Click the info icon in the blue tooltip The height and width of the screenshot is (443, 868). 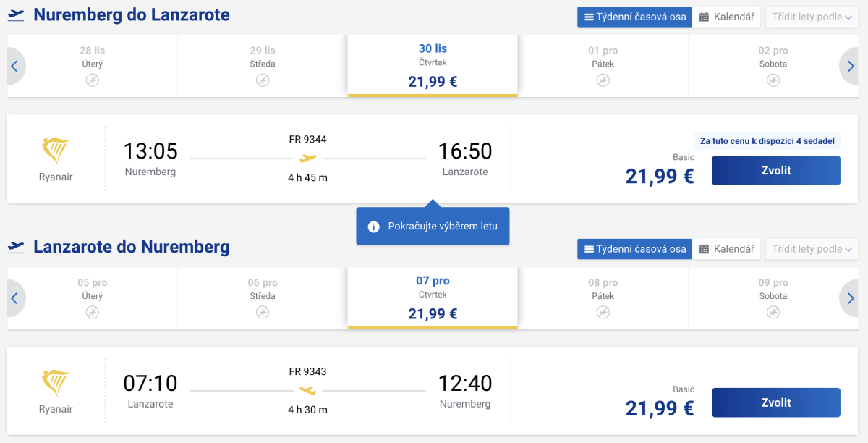click(374, 227)
